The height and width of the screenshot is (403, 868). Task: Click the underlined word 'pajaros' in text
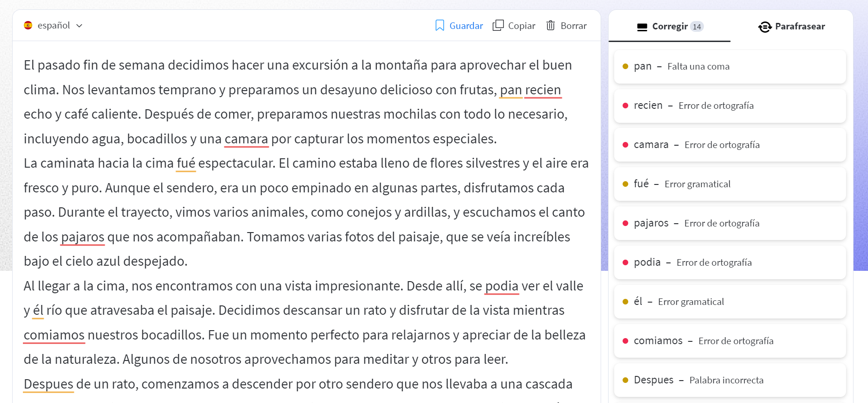(83, 237)
